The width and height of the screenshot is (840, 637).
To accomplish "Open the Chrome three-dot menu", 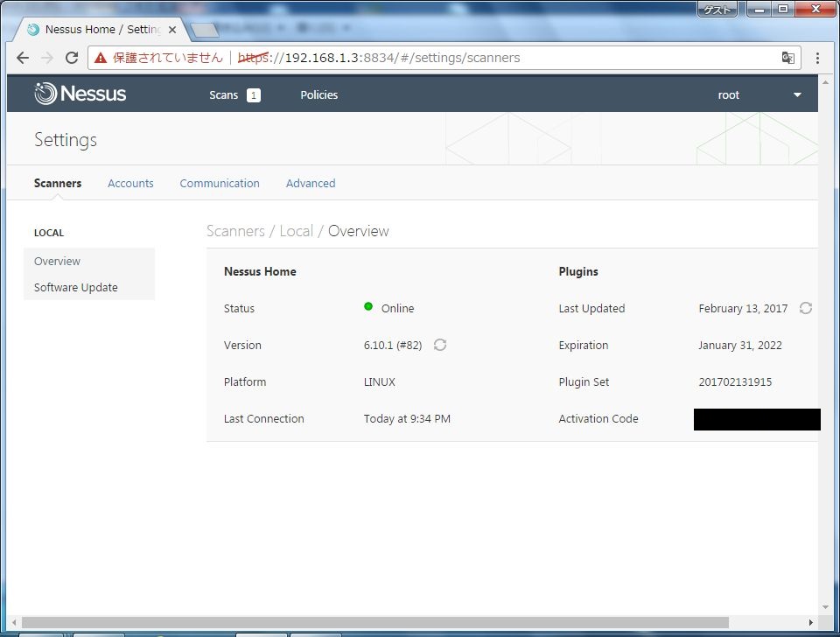I will [817, 58].
